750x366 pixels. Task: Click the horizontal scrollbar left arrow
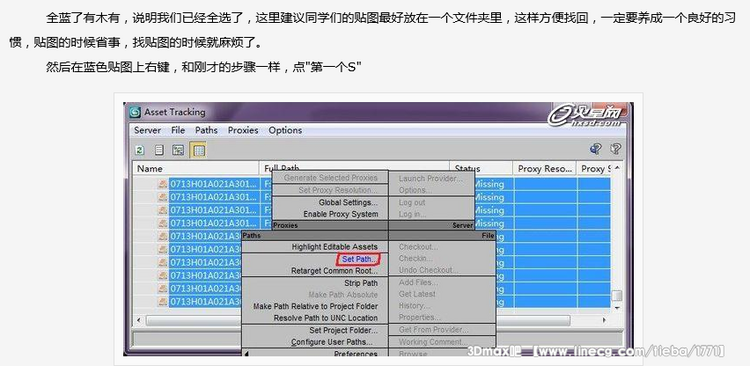tap(139, 320)
